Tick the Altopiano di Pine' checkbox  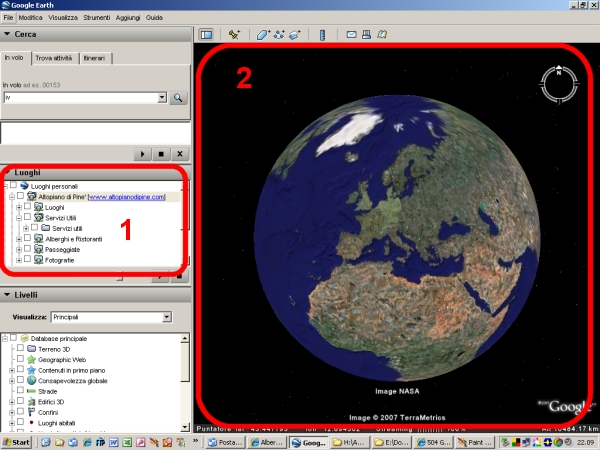20,196
